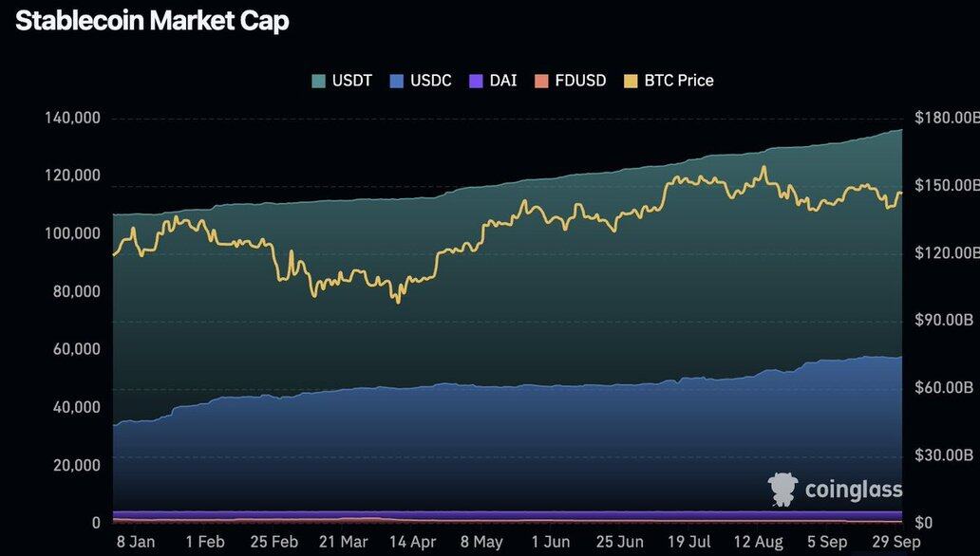
Task: Click the Stablecoin Market Cap title
Action: (x=152, y=23)
